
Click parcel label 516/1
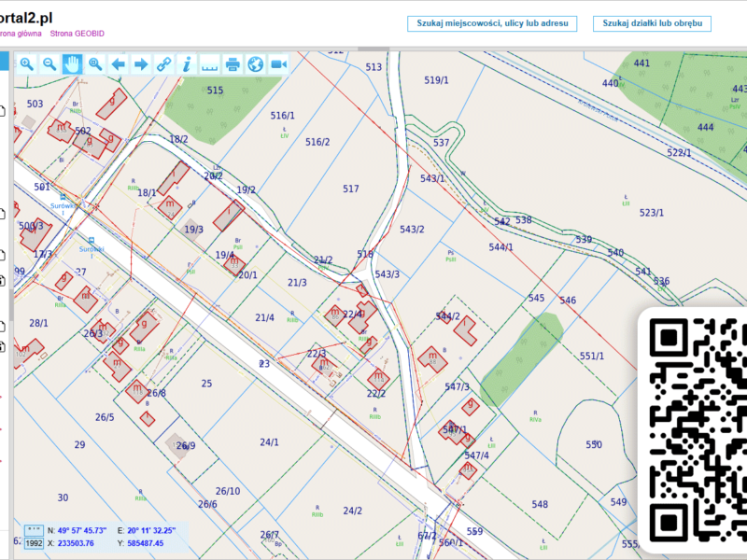click(283, 116)
